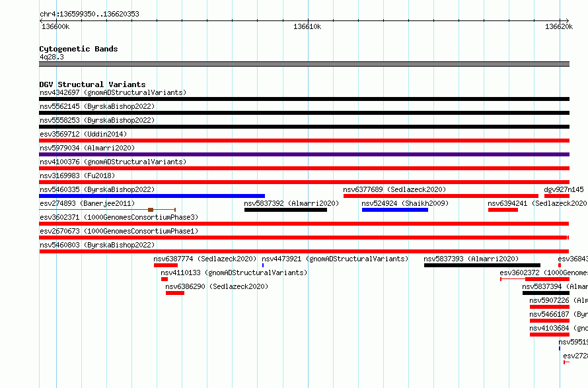This screenshot has height=388, width=588.
Task: Open the nsv5837393 (Almarri2020) label
Action: click(471, 259)
